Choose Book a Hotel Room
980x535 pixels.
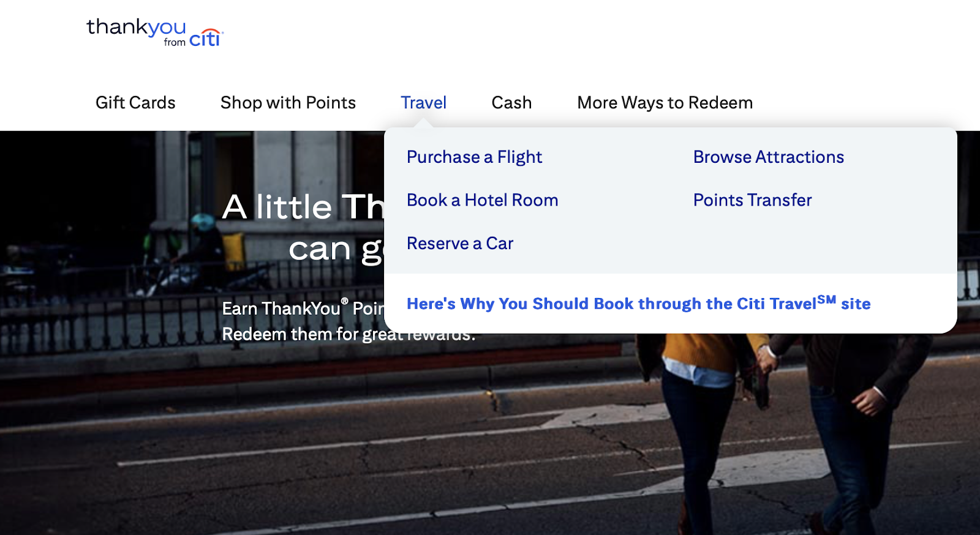tap(482, 200)
